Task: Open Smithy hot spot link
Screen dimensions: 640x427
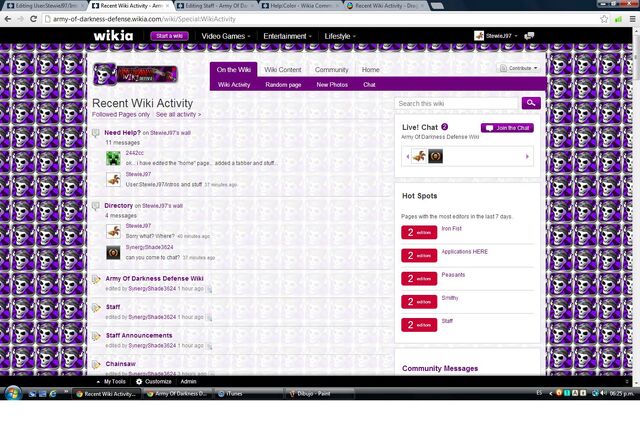Action: click(450, 298)
